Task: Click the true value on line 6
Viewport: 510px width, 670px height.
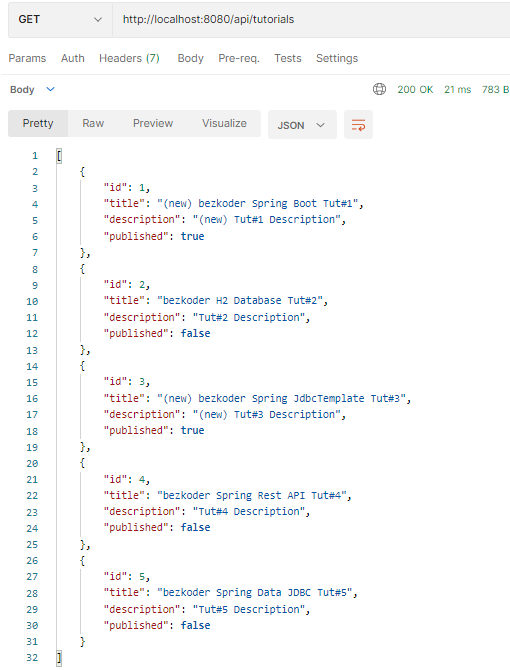Action: click(x=192, y=236)
